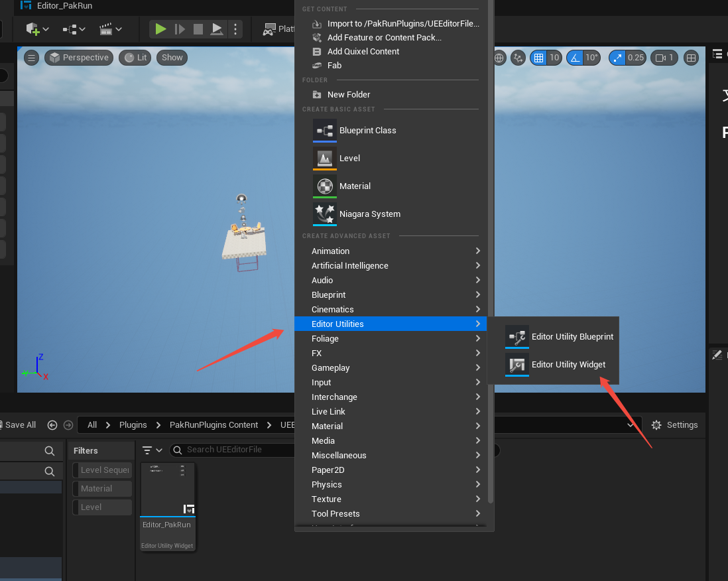Expand the Paper2D submenu
The image size is (728, 581).
point(391,470)
